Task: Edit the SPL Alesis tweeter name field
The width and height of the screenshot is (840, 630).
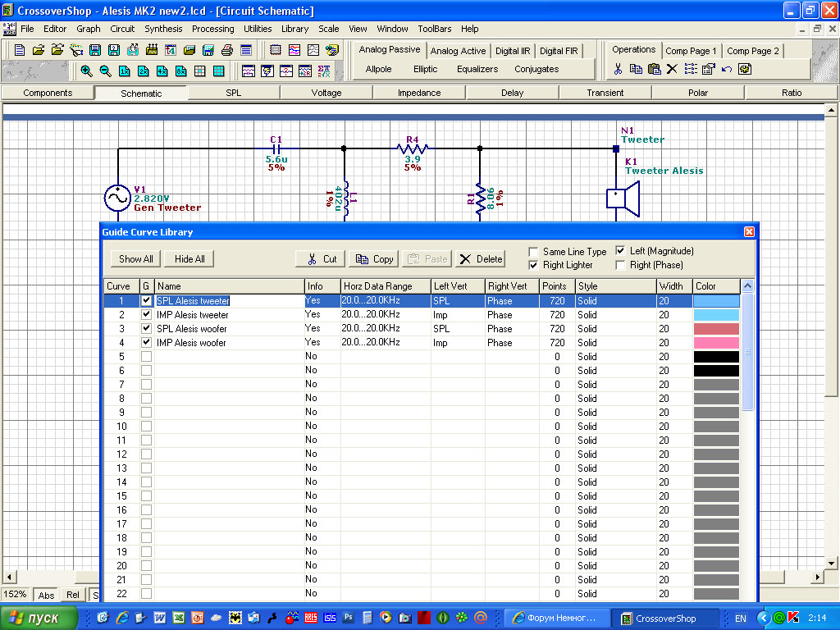Action: pos(230,300)
